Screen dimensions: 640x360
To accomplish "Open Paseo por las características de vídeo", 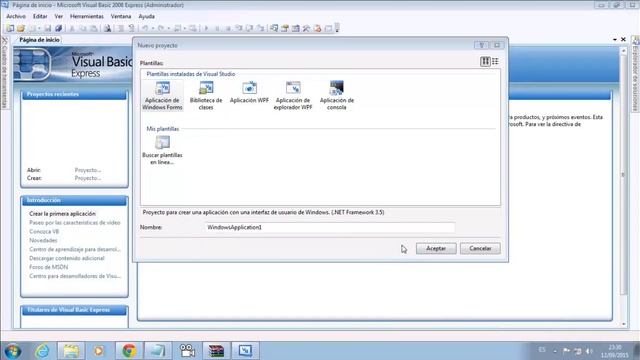I will click(x=75, y=223).
